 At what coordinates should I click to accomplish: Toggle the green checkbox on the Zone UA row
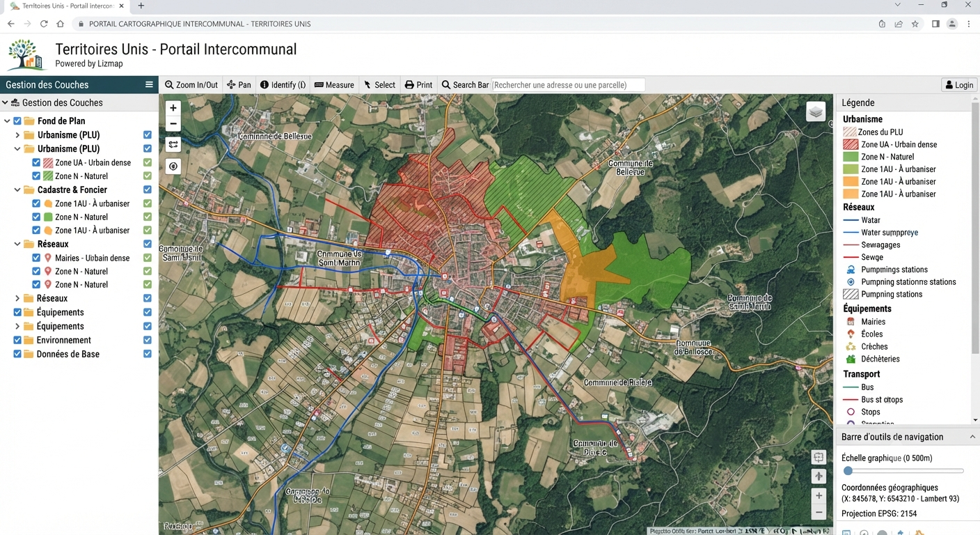(148, 163)
